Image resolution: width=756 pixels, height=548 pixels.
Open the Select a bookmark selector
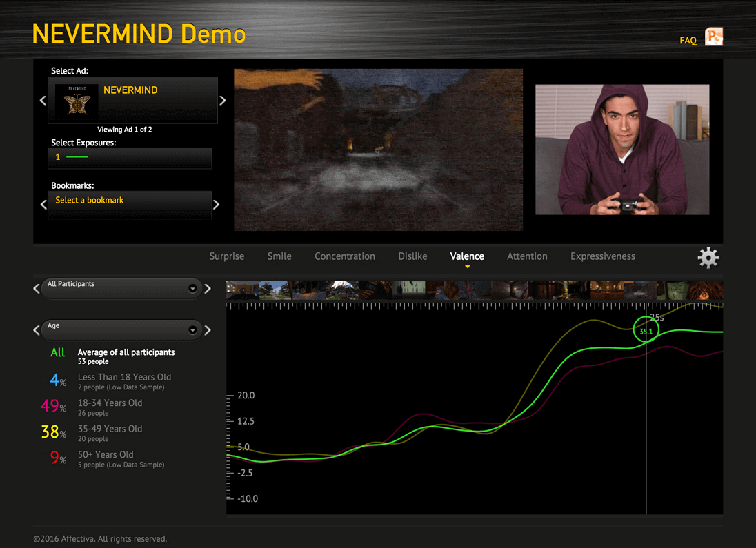point(130,205)
